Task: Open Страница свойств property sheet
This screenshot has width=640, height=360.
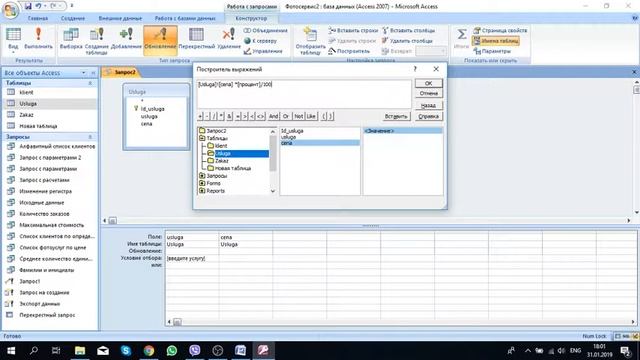Action: pos(500,31)
